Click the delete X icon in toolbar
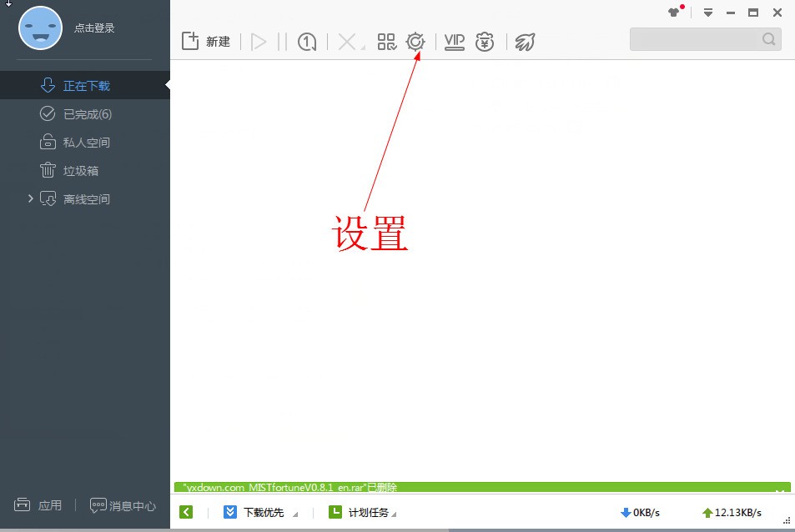The image size is (795, 532). [348, 42]
